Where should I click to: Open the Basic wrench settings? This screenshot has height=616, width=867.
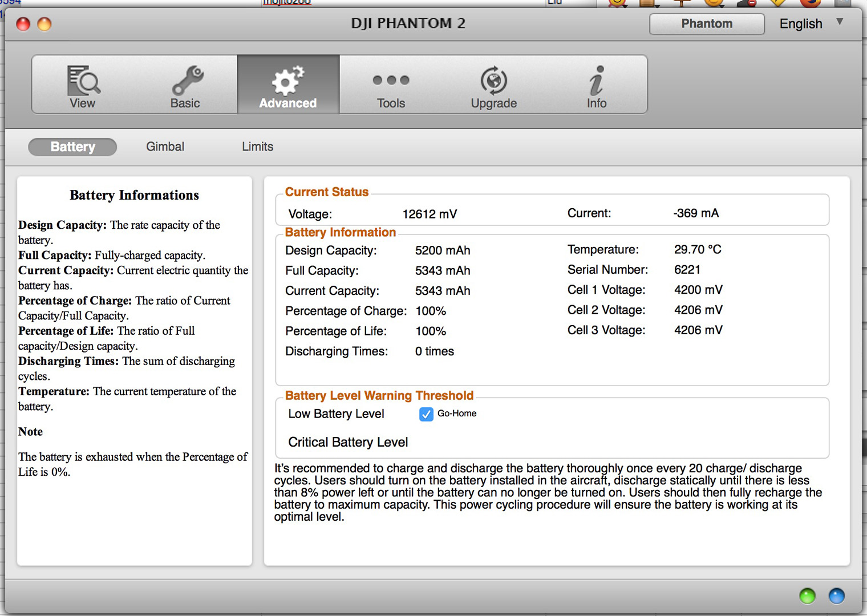pyautogui.click(x=186, y=86)
